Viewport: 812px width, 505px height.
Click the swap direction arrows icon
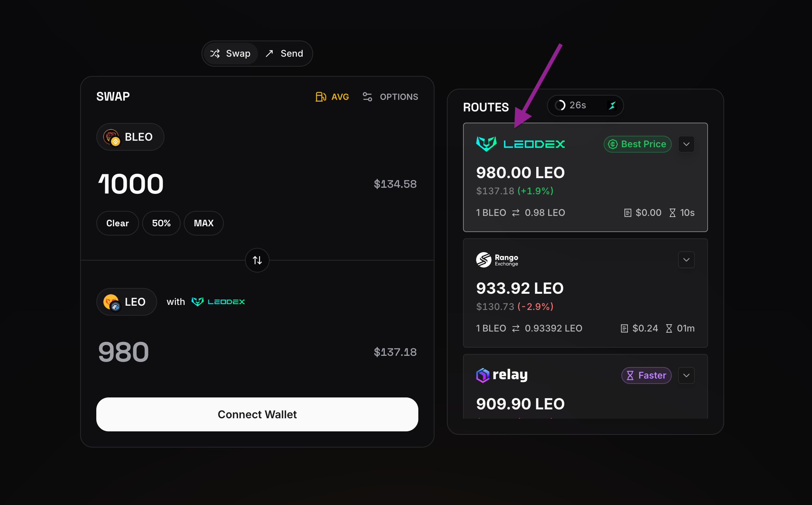click(257, 260)
